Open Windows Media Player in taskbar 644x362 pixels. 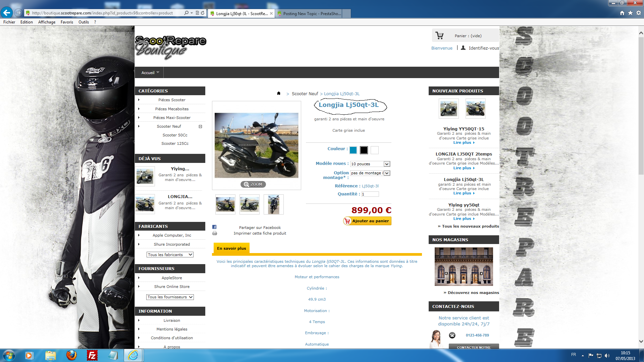[29, 355]
